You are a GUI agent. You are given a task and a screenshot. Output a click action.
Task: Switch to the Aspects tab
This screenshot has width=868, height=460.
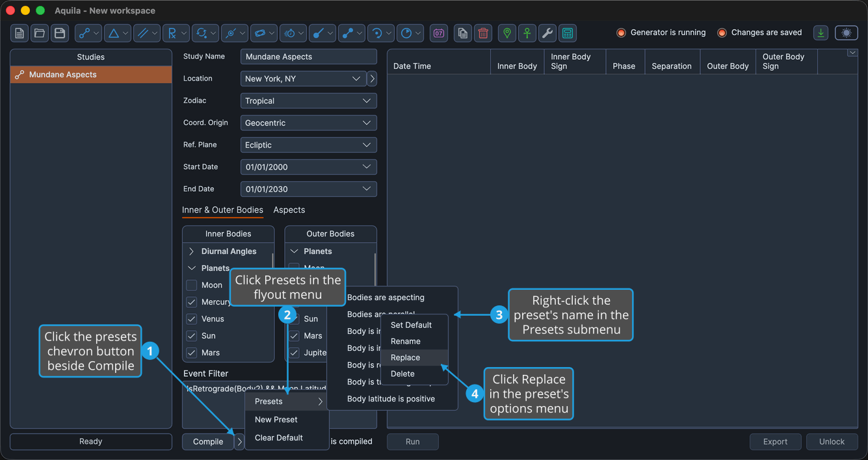289,210
